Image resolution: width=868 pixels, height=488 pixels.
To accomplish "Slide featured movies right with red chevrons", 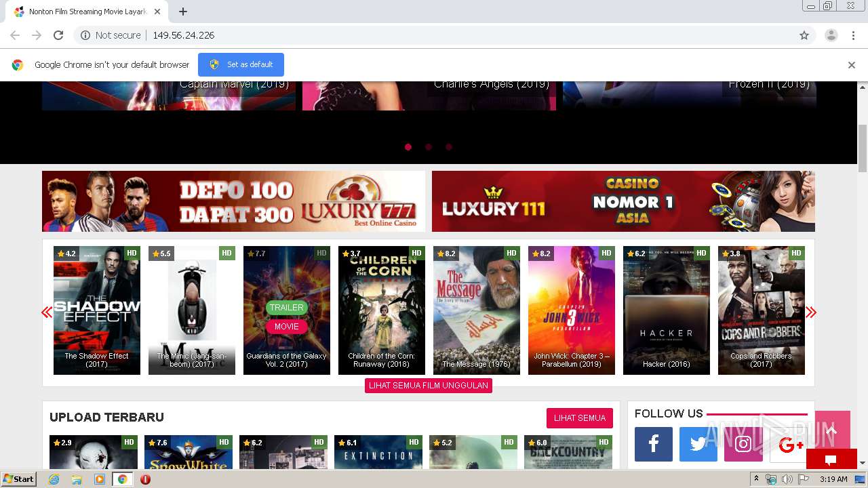I will (x=811, y=312).
